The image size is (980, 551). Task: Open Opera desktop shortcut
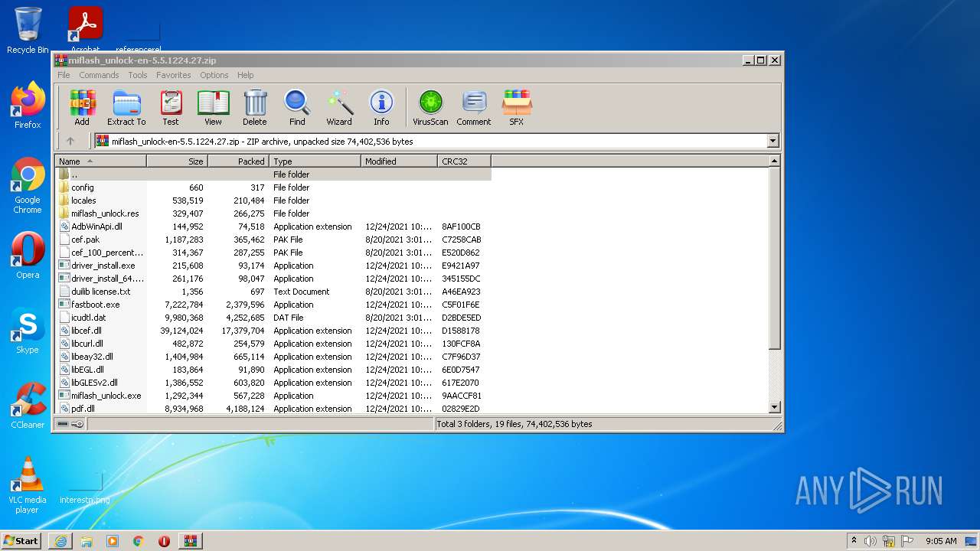28,256
